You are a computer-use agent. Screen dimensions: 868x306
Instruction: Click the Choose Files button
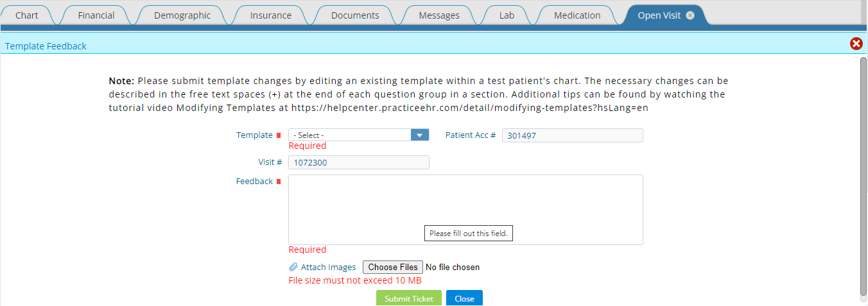pyautogui.click(x=393, y=267)
